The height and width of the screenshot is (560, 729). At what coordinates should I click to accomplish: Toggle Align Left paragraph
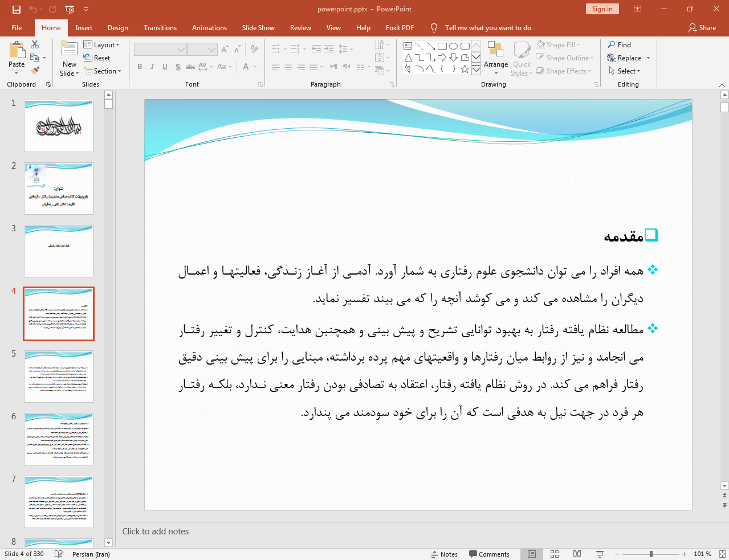coord(275,67)
